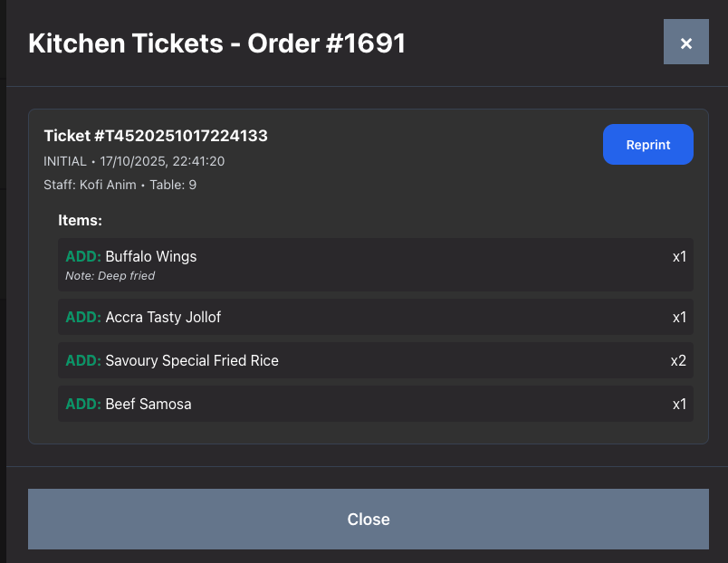Click the Staff: Kofi Anim label
The height and width of the screenshot is (563, 728).
[x=90, y=185]
